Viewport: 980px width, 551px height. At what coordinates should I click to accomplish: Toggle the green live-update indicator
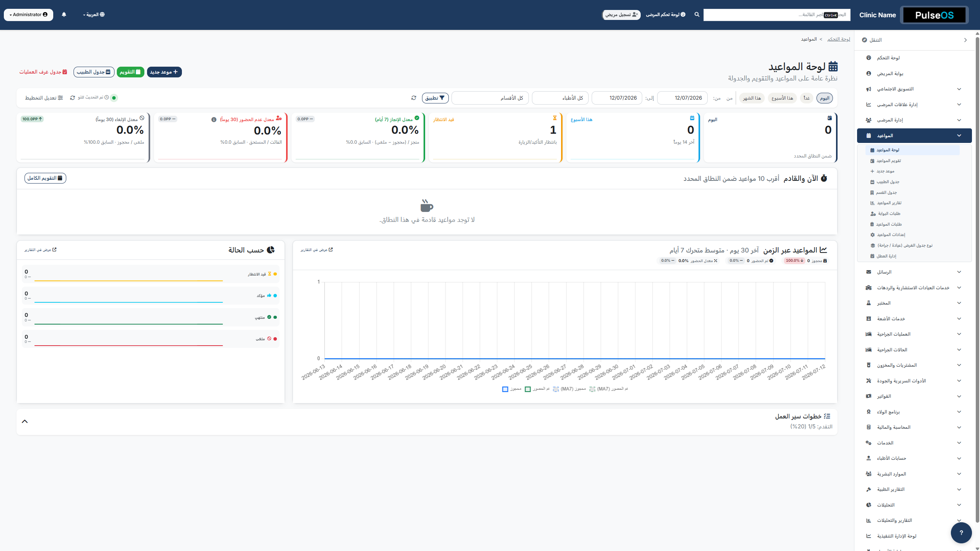tap(114, 98)
